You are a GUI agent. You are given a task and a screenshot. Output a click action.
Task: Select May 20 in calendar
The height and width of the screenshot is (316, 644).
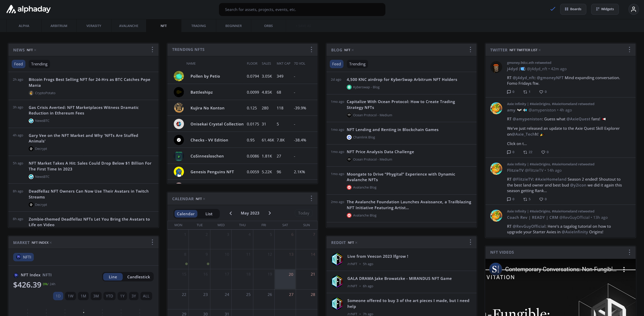coord(285,279)
